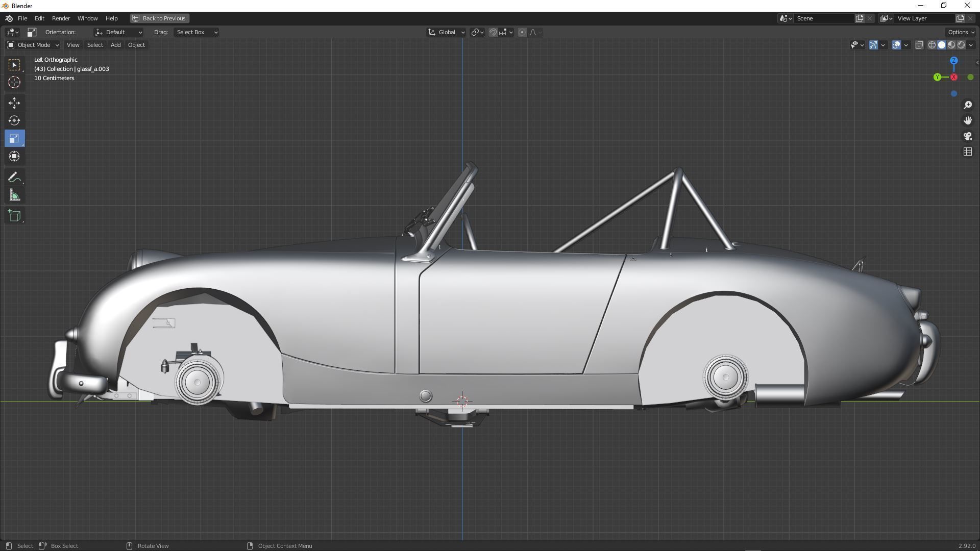Open the viewport Add menu

pos(116,45)
